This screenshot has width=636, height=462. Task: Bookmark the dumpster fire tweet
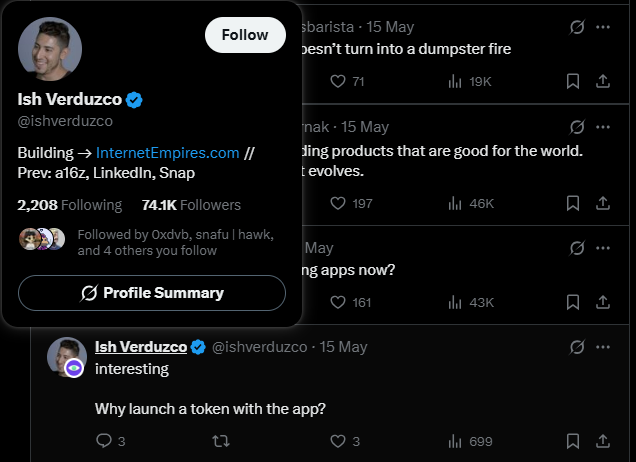pyautogui.click(x=573, y=82)
